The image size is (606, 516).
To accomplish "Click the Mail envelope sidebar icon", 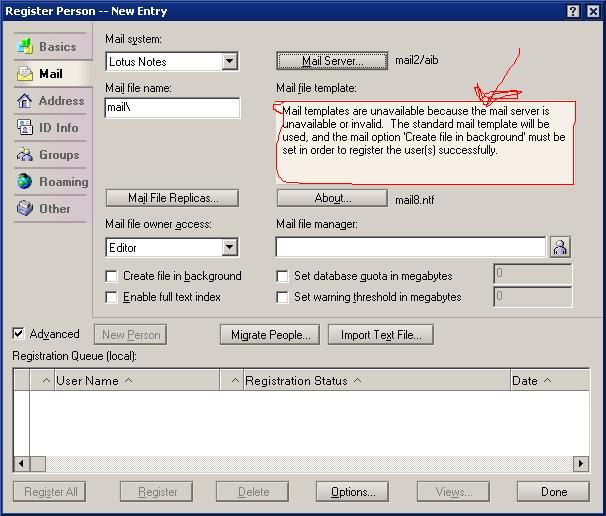I will (x=25, y=73).
